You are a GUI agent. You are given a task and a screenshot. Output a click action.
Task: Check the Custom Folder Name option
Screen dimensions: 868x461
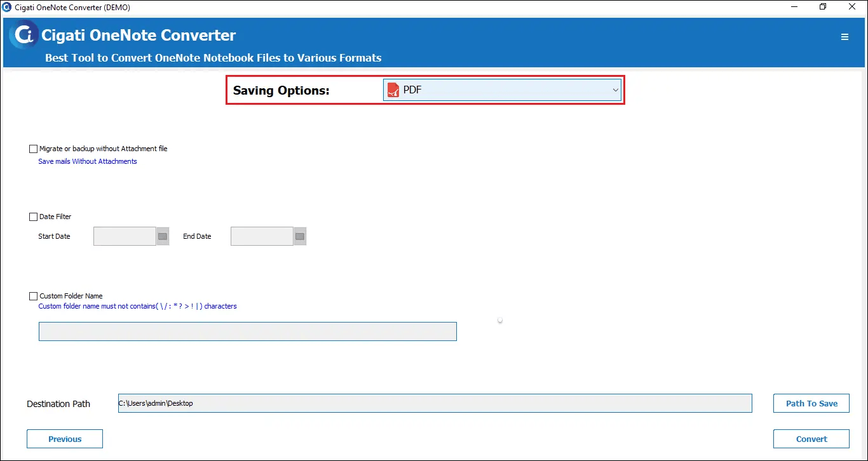34,296
